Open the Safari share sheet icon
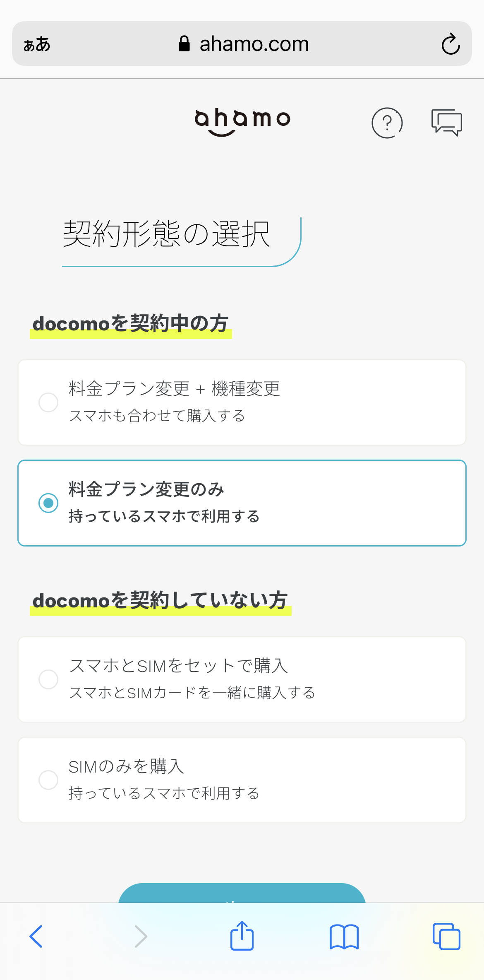The image size is (484, 980). (242, 935)
